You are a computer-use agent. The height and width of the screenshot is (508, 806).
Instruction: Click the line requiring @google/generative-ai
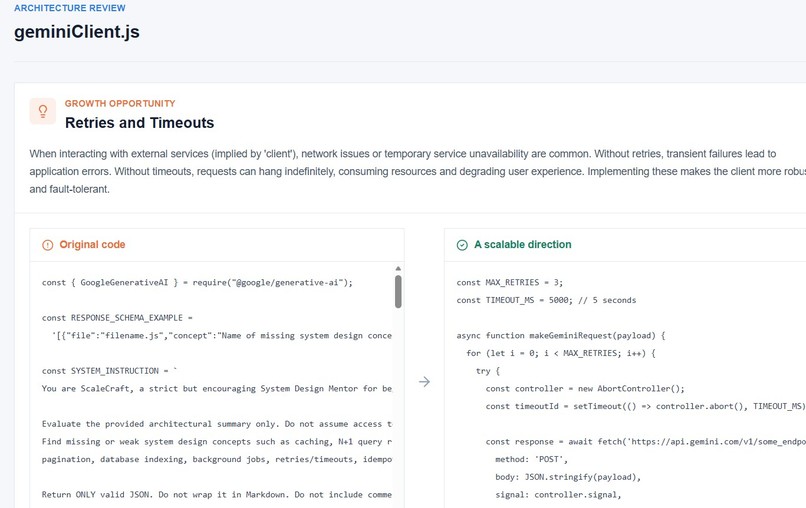[x=197, y=282]
